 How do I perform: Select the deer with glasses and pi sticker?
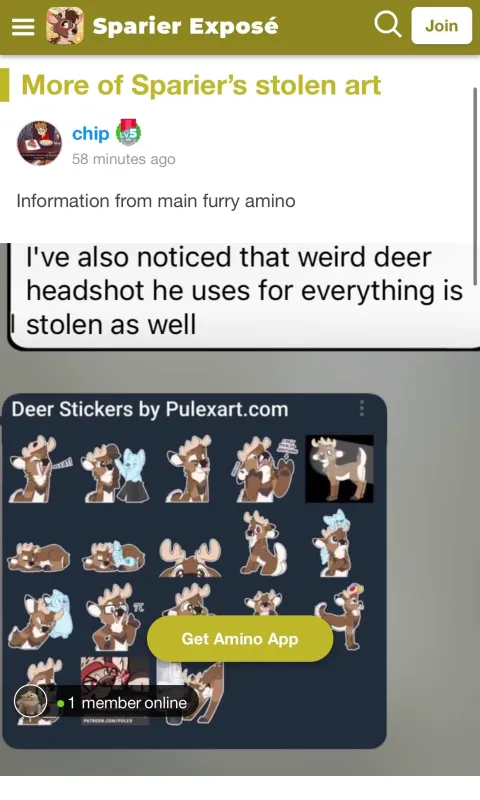coord(115,616)
